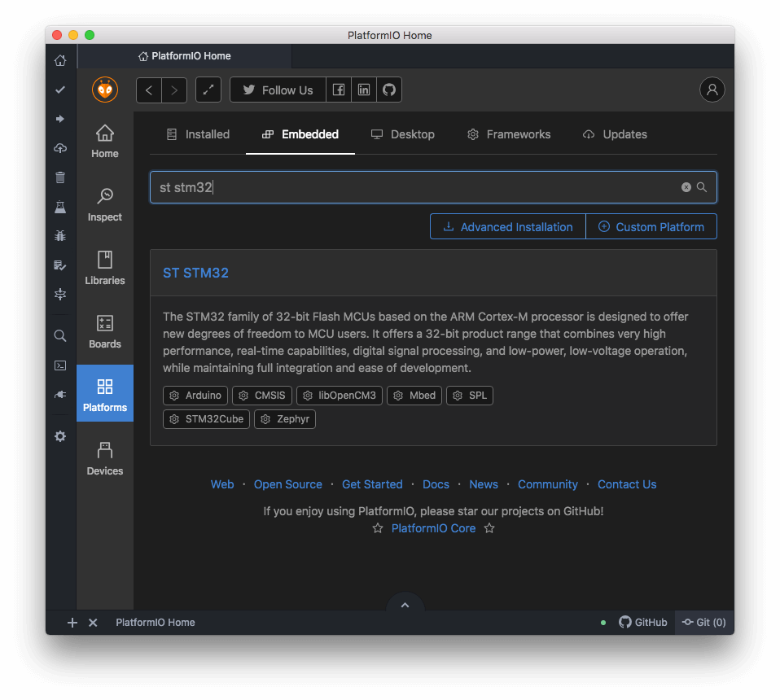Switch to the Desktop tab
The width and height of the screenshot is (780, 700).
coord(403,134)
